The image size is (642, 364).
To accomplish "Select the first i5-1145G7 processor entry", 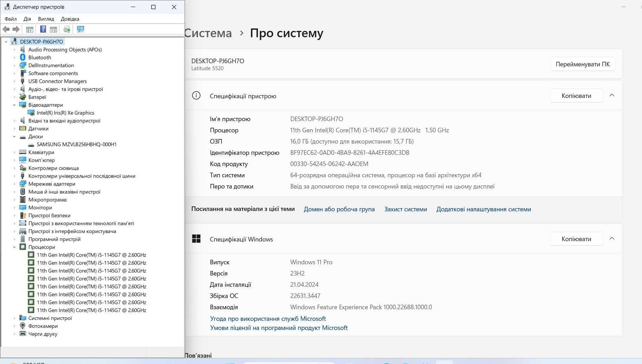I will click(x=91, y=255).
